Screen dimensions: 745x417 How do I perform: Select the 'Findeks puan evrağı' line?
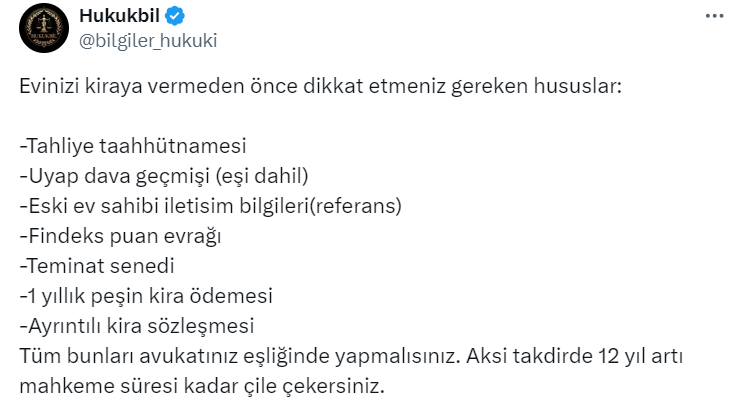coord(119,236)
